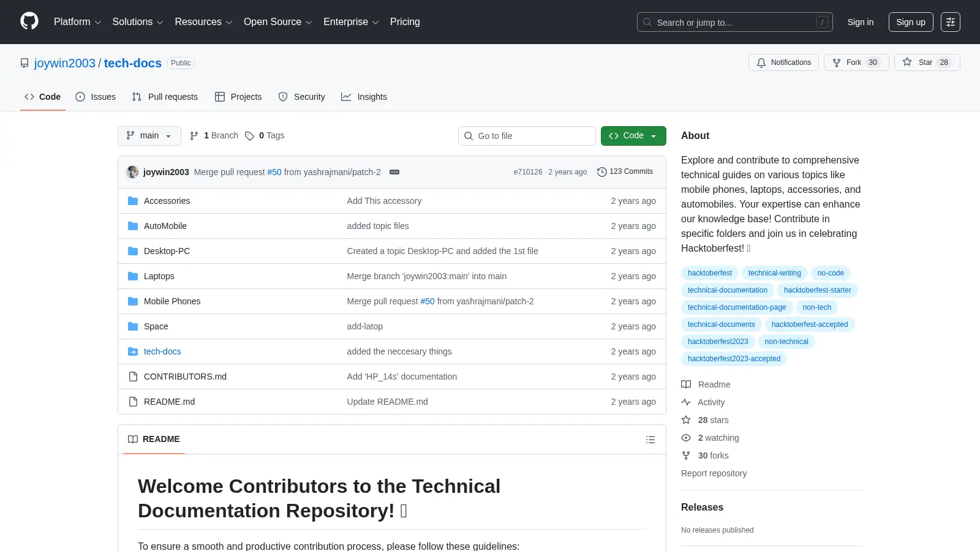Screen dimensions: 980x551
Task: Click the Sign in link
Action: click(861, 22)
